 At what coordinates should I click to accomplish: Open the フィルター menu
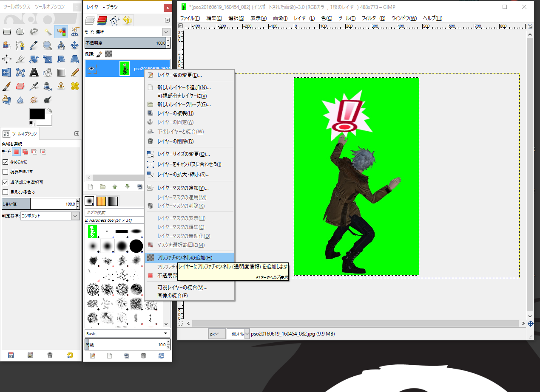pos(373,18)
